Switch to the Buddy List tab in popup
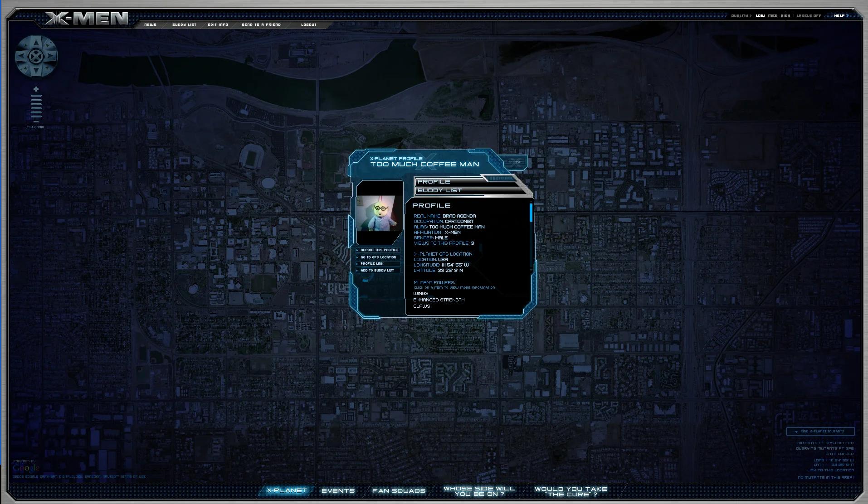The width and height of the screenshot is (868, 504). coord(472,190)
